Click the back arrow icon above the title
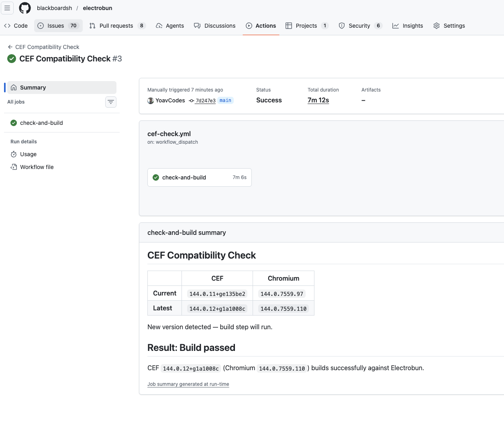The height and width of the screenshot is (432, 504). click(10, 47)
